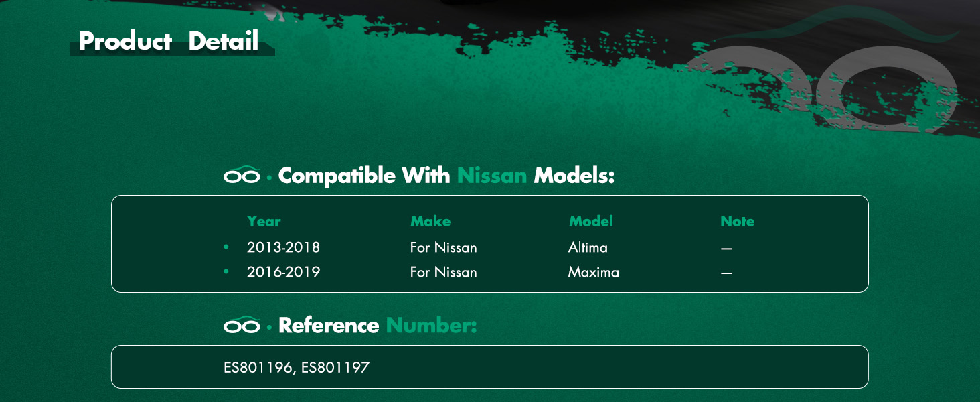Select the 2016-2019 year range

[283, 272]
